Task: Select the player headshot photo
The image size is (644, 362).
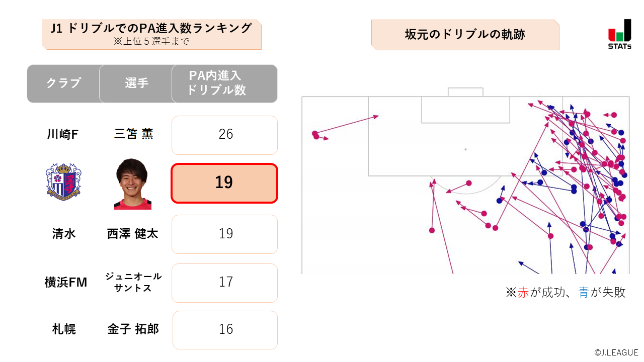Action: click(x=133, y=184)
